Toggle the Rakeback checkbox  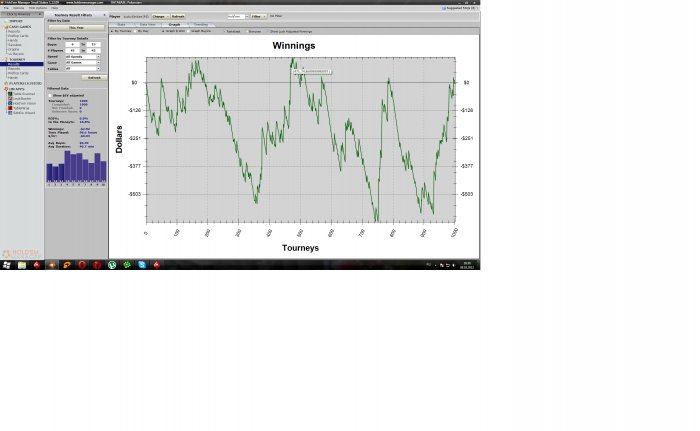(x=224, y=31)
